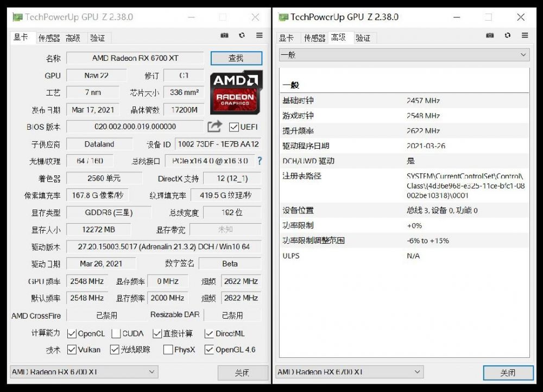
Task: Click the 17200M transistor count field
Action: (x=184, y=110)
